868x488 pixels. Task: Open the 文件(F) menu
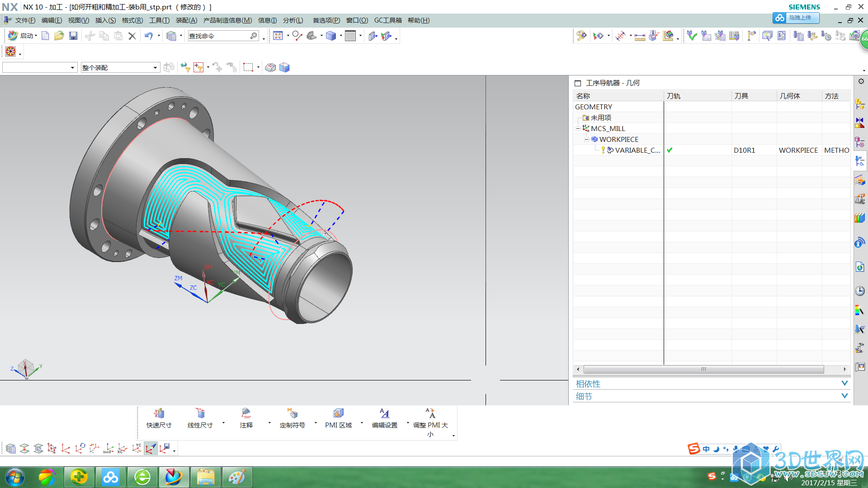tap(25, 20)
